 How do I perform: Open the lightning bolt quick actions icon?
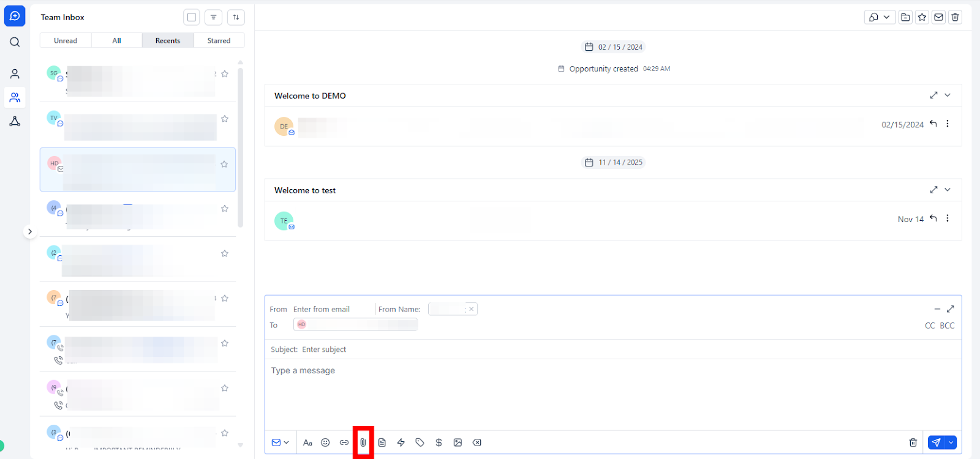click(x=401, y=442)
